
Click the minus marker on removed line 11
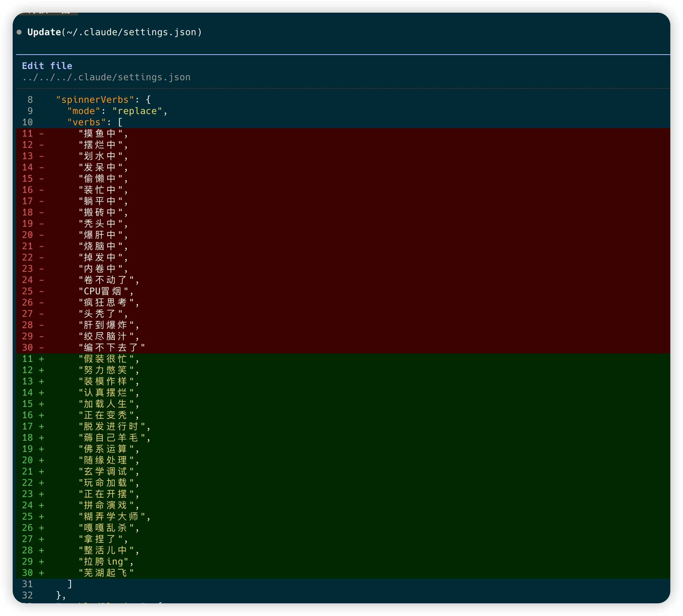42,133
